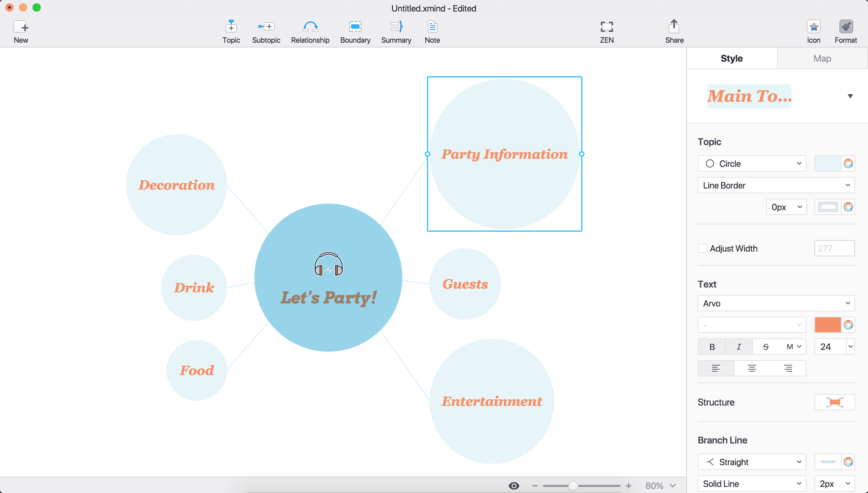The width and height of the screenshot is (868, 493).
Task: Click the zoom slider handle
Action: pos(573,486)
